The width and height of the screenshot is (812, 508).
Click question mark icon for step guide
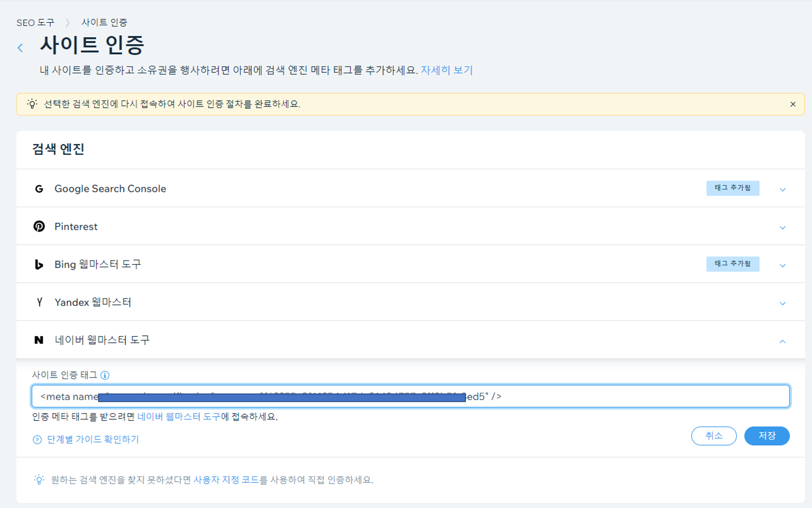pyautogui.click(x=37, y=439)
